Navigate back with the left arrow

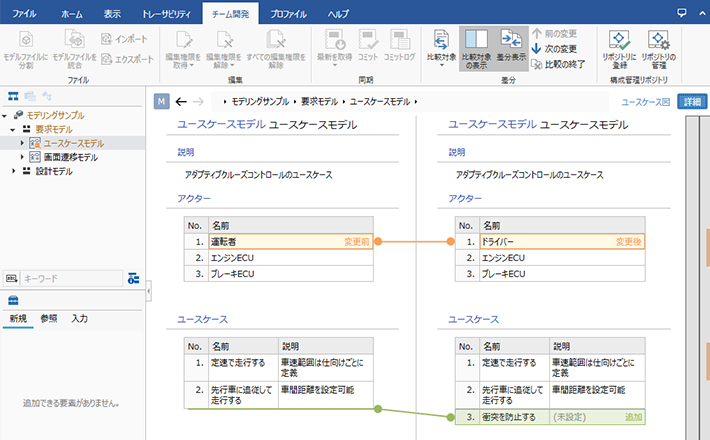pos(181,101)
